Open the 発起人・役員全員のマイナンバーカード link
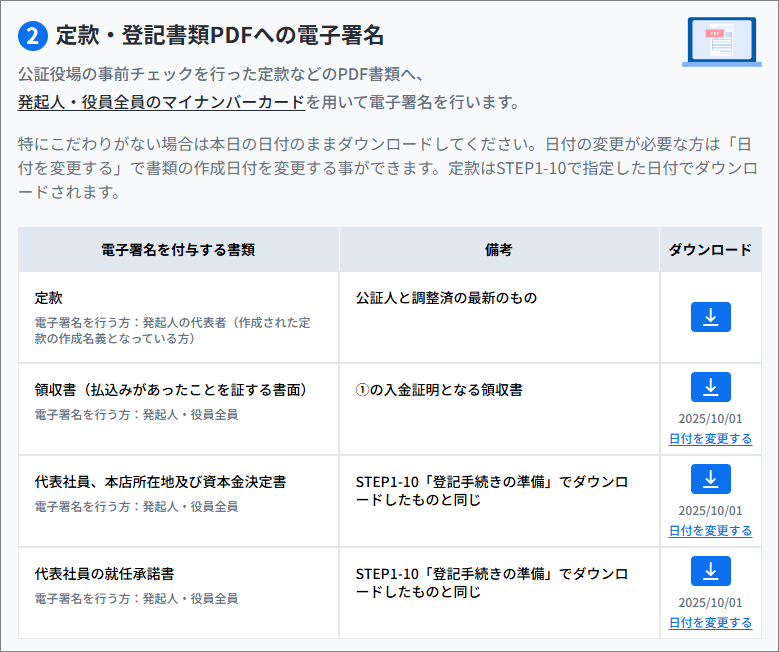The height and width of the screenshot is (652, 779). [161, 102]
